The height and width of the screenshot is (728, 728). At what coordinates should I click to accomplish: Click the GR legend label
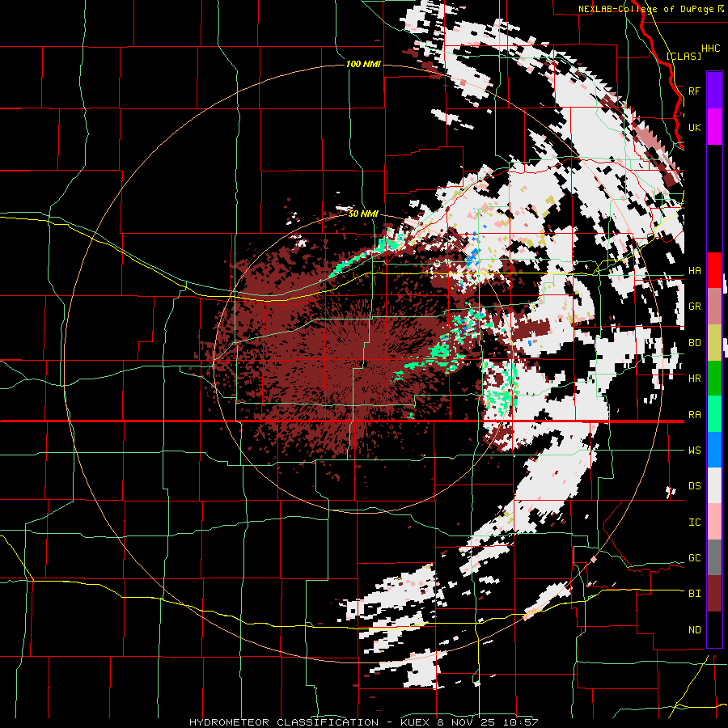(x=695, y=307)
